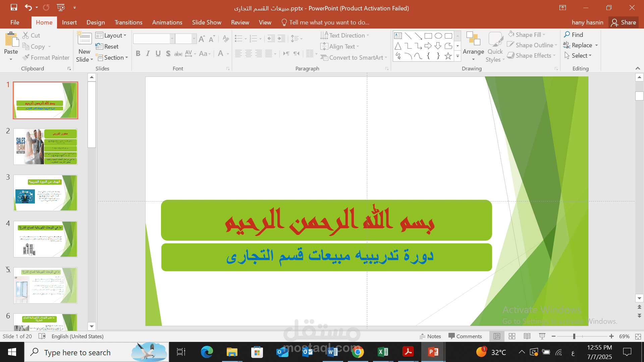This screenshot has height=362, width=644.
Task: Select slide 3 thumbnail
Action: tap(45, 193)
